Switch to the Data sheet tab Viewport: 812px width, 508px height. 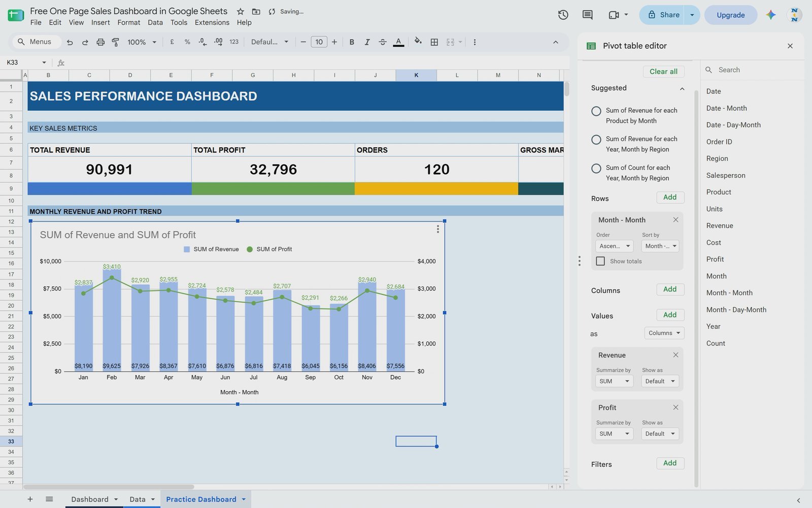(x=138, y=499)
